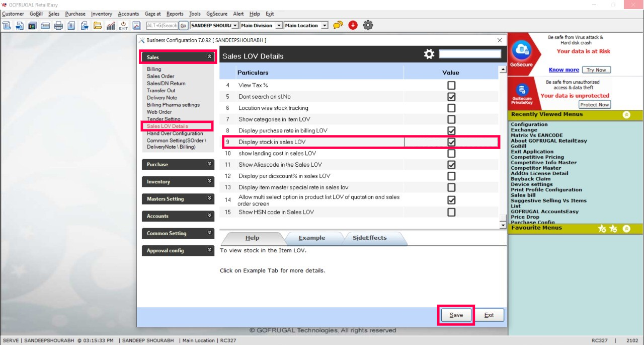
Task: Expand the Masters Setting section
Action: point(178,199)
